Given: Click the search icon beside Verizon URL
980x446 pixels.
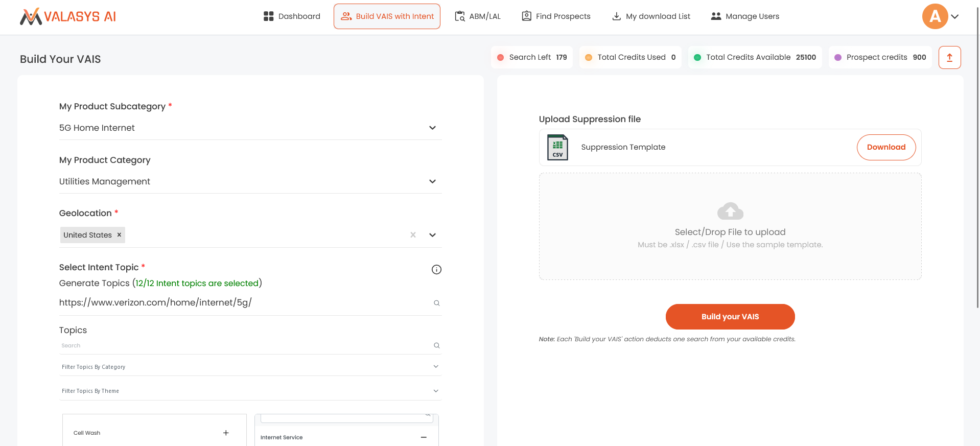Looking at the screenshot, I should coord(437,303).
